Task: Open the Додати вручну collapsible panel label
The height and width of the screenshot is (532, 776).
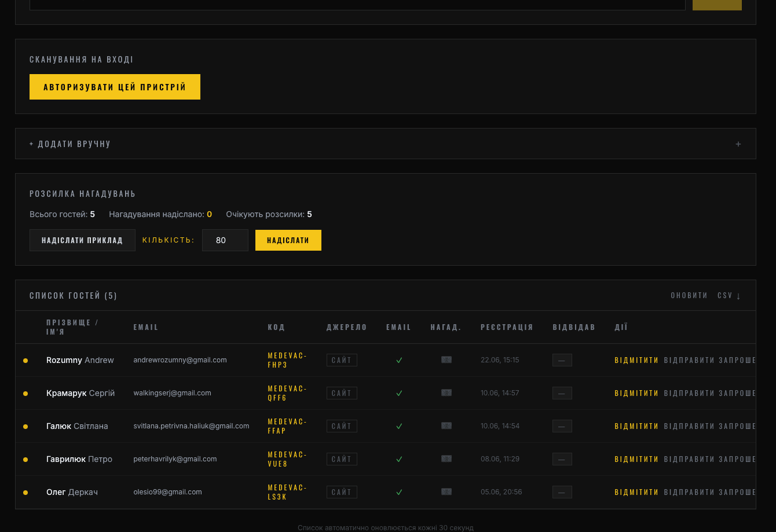Action: (x=70, y=144)
